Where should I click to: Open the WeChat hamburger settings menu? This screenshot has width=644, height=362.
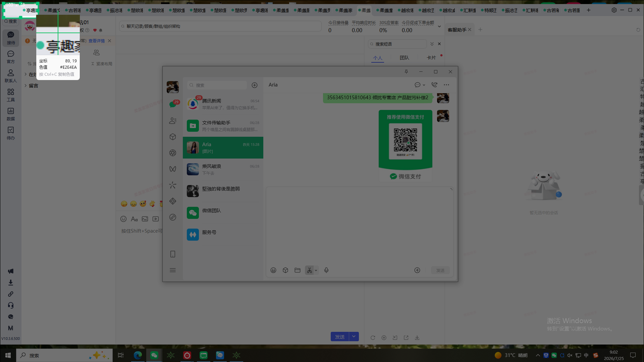tap(173, 270)
